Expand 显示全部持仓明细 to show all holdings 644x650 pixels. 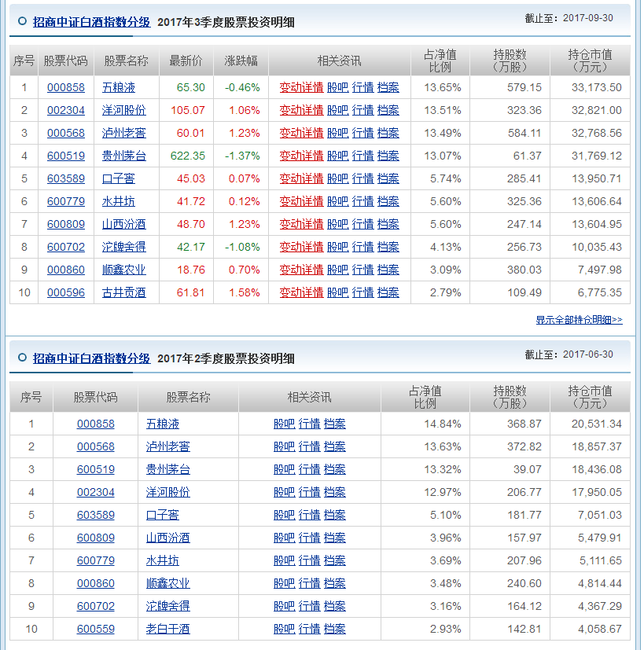tap(579, 320)
